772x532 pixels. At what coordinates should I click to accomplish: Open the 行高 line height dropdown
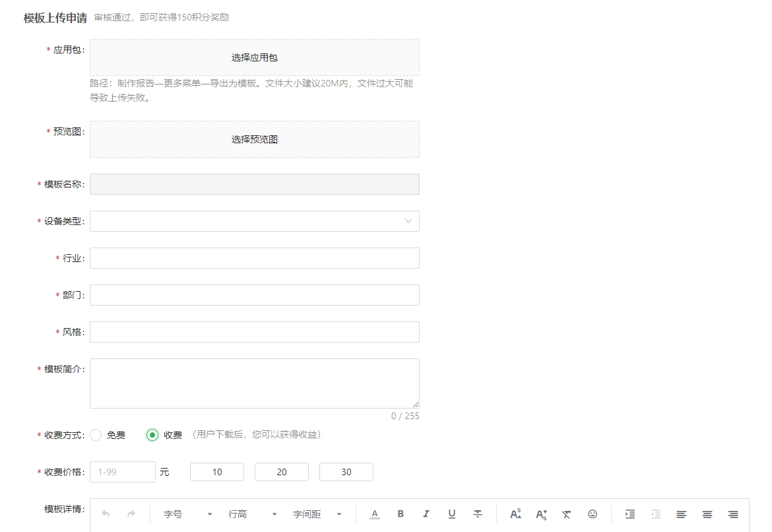coord(253,514)
